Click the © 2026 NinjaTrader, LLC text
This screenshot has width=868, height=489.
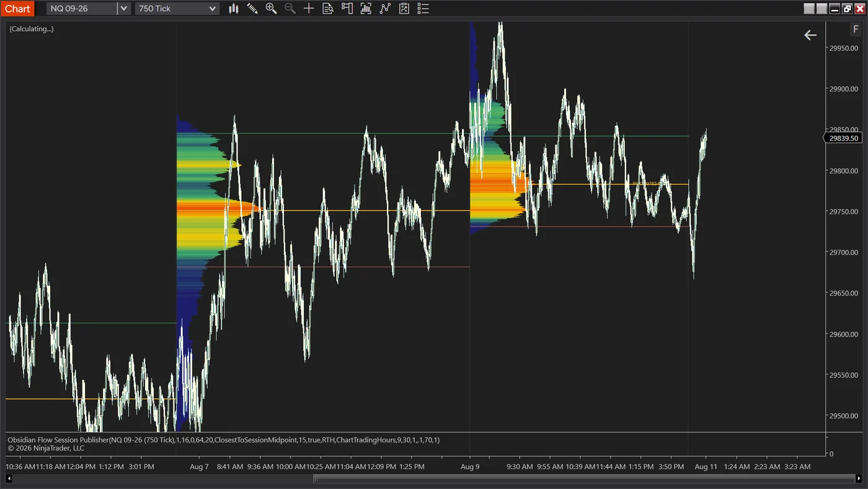tap(46, 448)
